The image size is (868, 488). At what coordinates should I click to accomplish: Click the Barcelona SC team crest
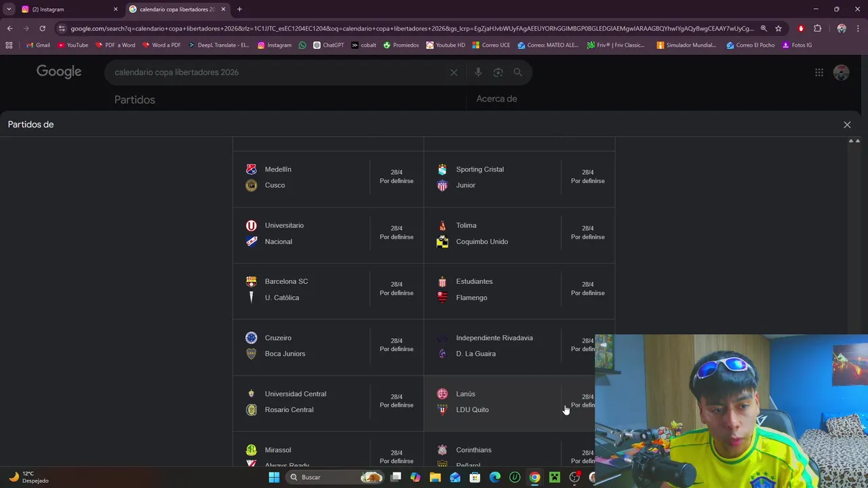(x=251, y=281)
